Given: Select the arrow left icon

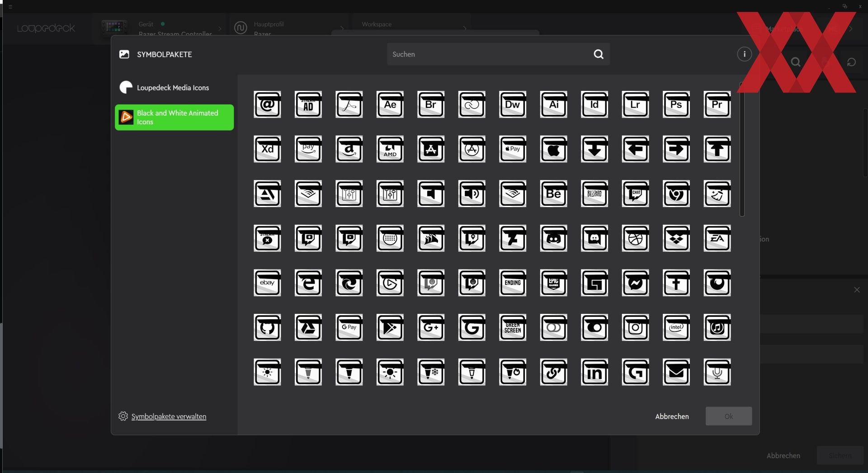Looking at the screenshot, I should click(636, 149).
